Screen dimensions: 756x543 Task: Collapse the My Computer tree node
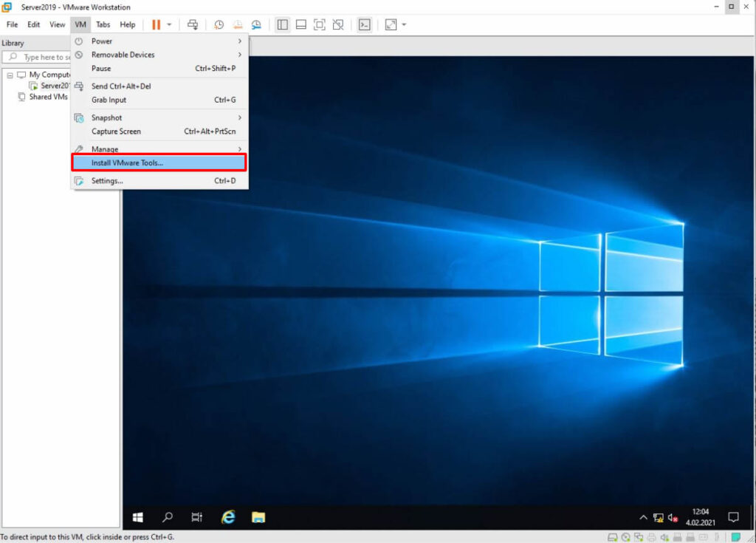pos(10,75)
